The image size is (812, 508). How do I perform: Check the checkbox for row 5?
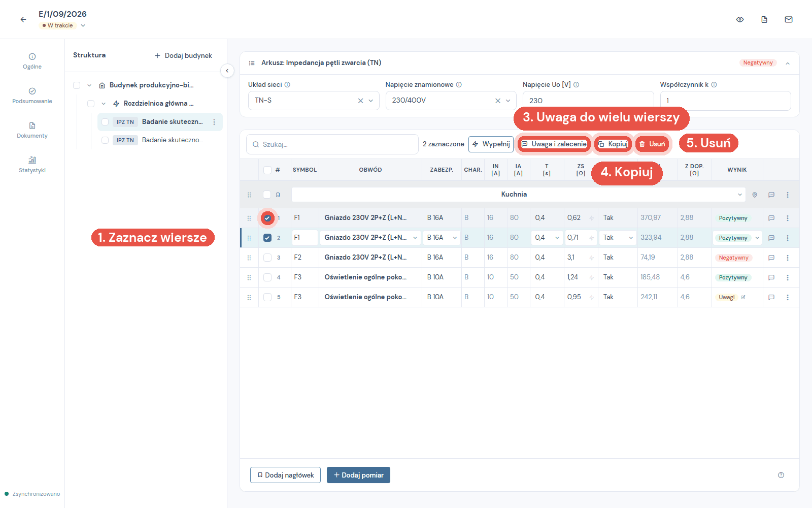(x=267, y=297)
